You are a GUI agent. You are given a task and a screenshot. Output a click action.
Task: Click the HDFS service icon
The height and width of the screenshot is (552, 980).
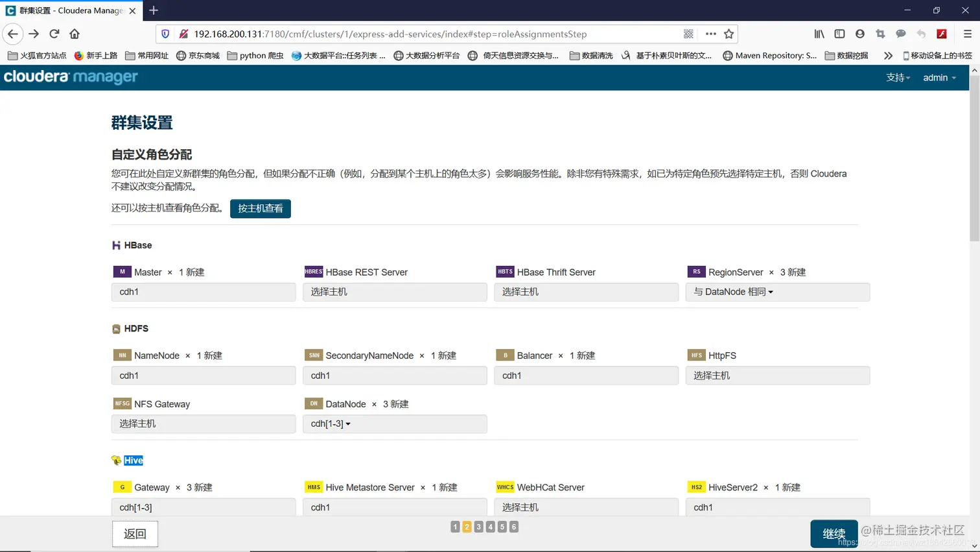click(116, 329)
